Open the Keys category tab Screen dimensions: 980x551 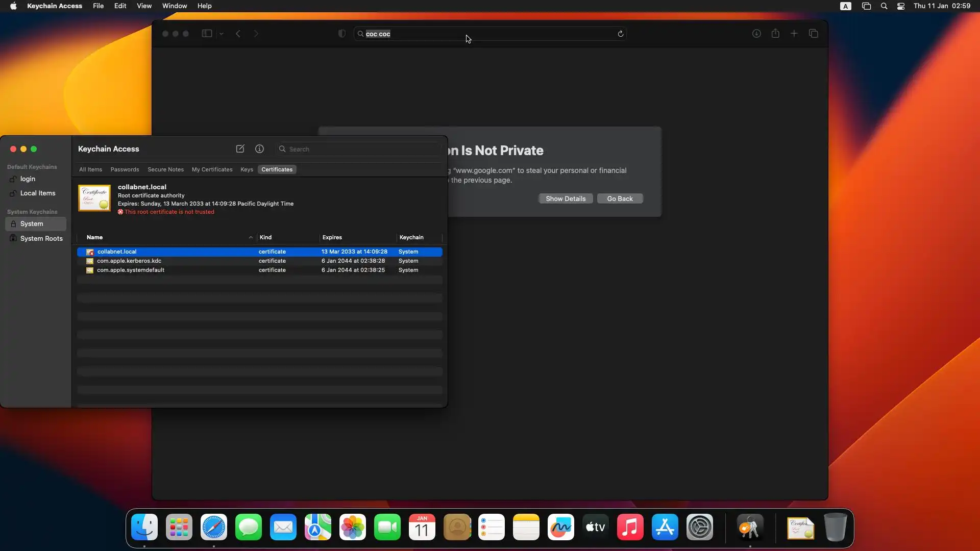247,169
